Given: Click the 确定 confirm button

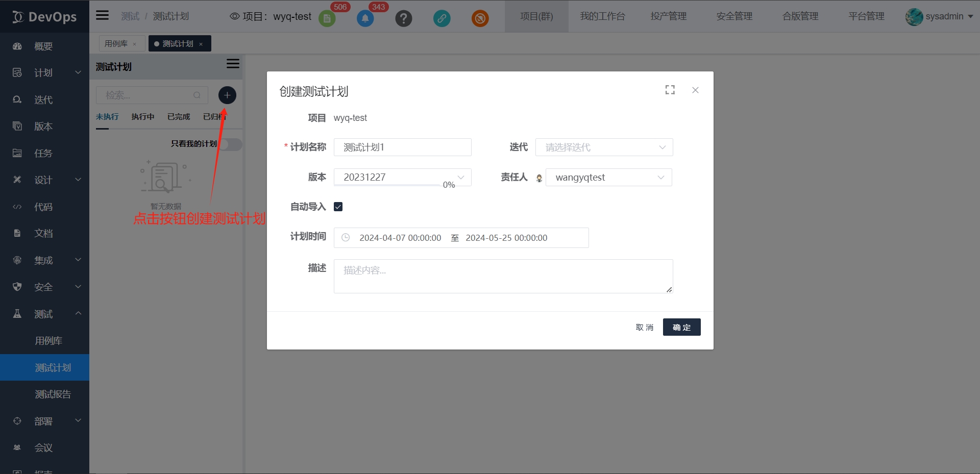Looking at the screenshot, I should coord(681,327).
